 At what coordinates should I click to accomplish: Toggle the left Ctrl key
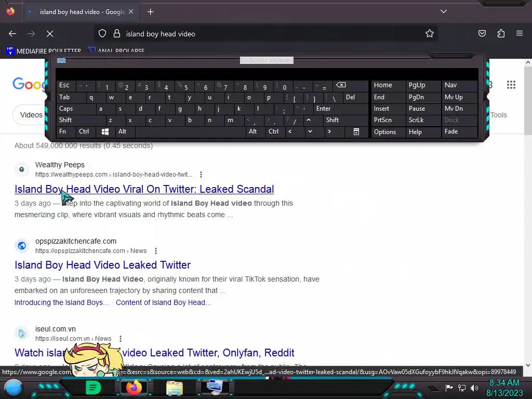(x=86, y=131)
